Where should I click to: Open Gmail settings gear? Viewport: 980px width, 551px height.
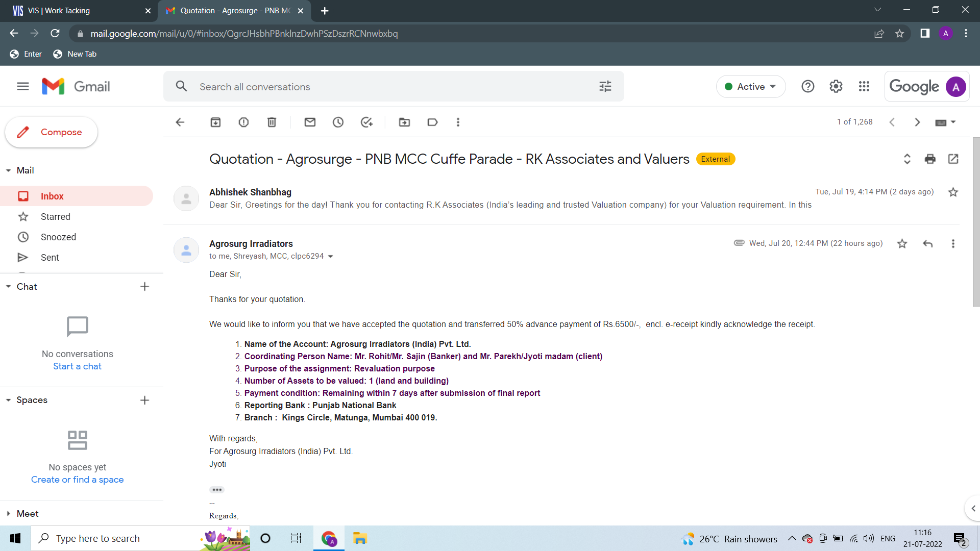pyautogui.click(x=836, y=87)
